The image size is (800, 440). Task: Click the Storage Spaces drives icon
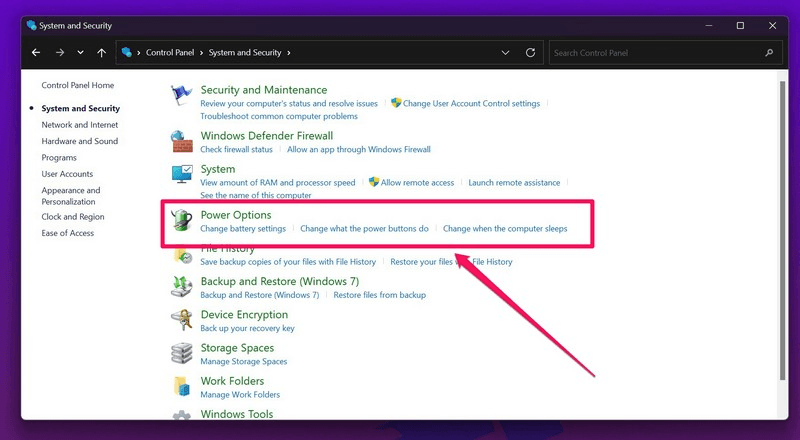(x=181, y=353)
